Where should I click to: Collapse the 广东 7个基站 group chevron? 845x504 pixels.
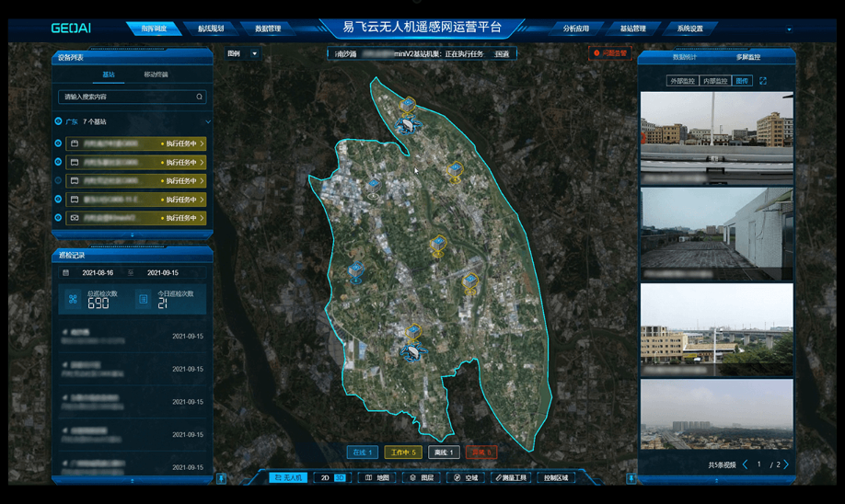tap(207, 121)
